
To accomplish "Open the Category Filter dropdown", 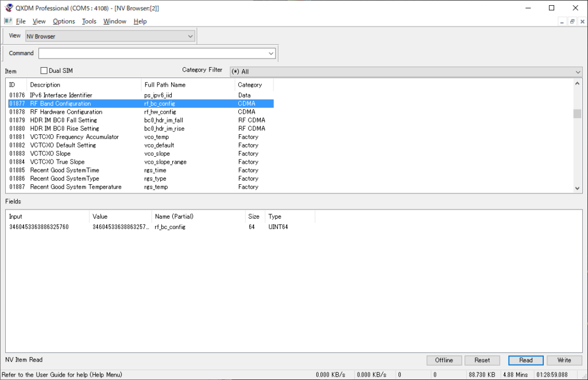I will tap(406, 72).
